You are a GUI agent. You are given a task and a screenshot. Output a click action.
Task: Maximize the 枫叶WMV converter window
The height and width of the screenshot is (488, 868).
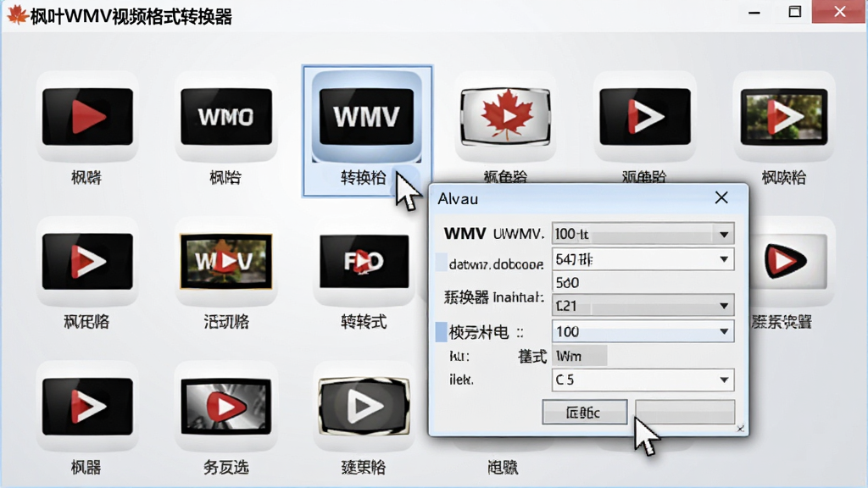795,12
